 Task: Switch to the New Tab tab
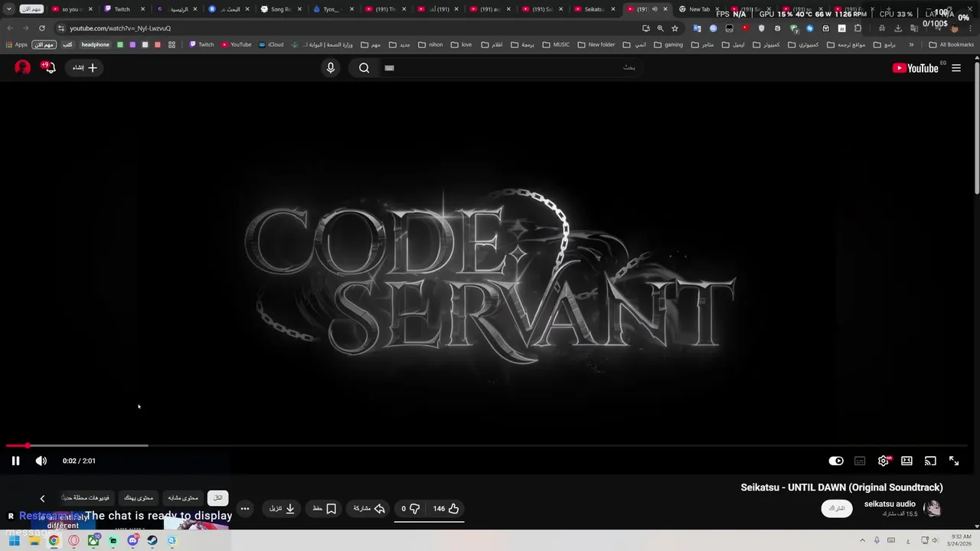click(699, 9)
